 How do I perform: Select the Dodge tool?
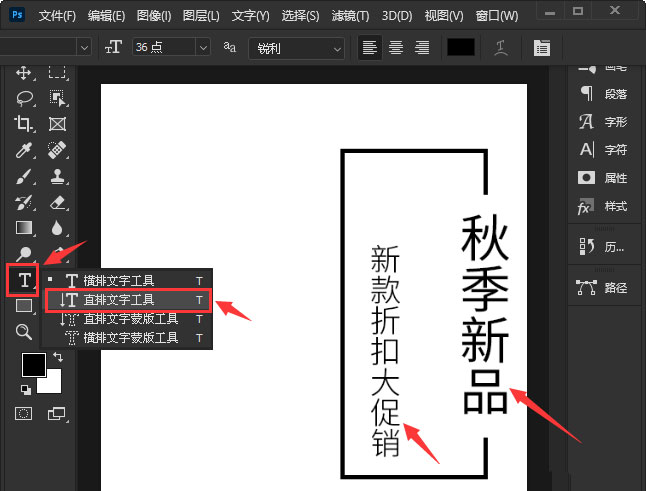(23, 254)
